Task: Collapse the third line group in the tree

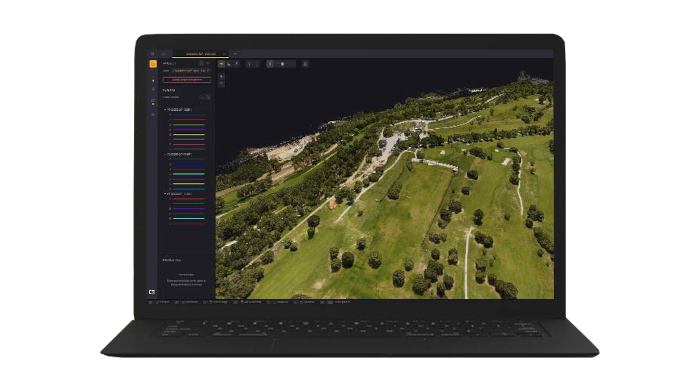Action: pos(165,194)
